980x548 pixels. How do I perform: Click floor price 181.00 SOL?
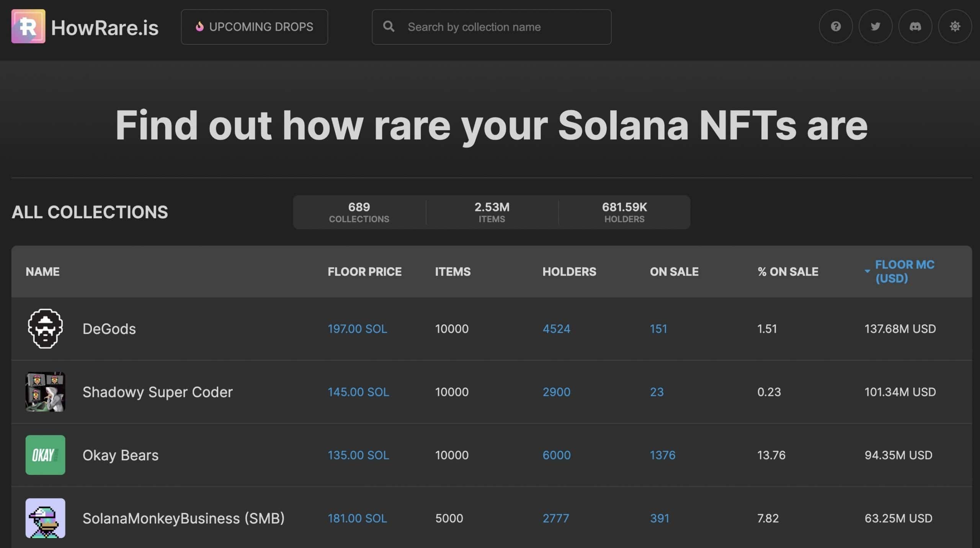coord(357,519)
